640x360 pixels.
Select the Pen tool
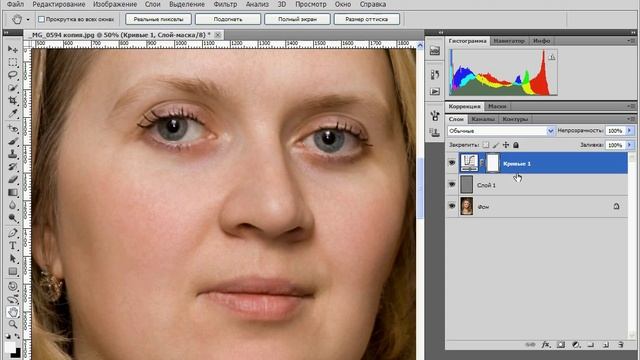[x=13, y=233]
